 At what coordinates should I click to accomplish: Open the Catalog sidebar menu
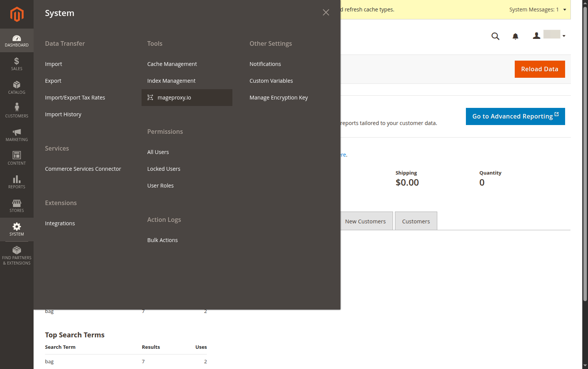coord(17,88)
